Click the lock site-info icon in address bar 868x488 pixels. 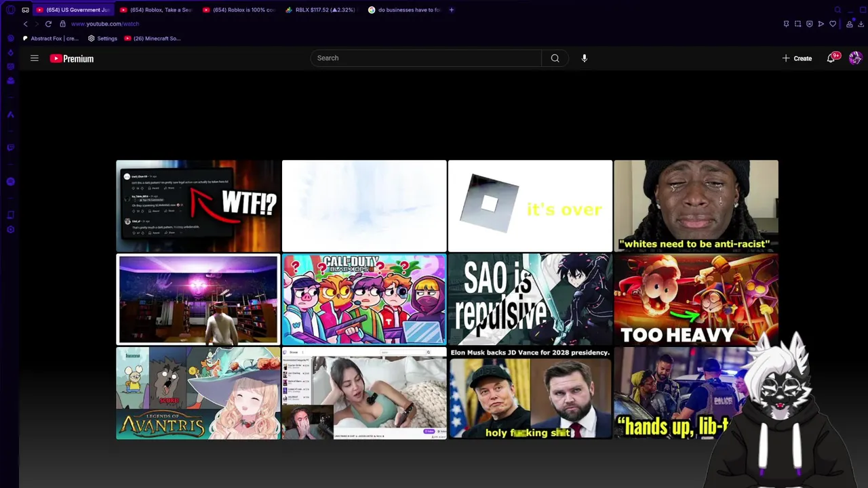[62, 24]
